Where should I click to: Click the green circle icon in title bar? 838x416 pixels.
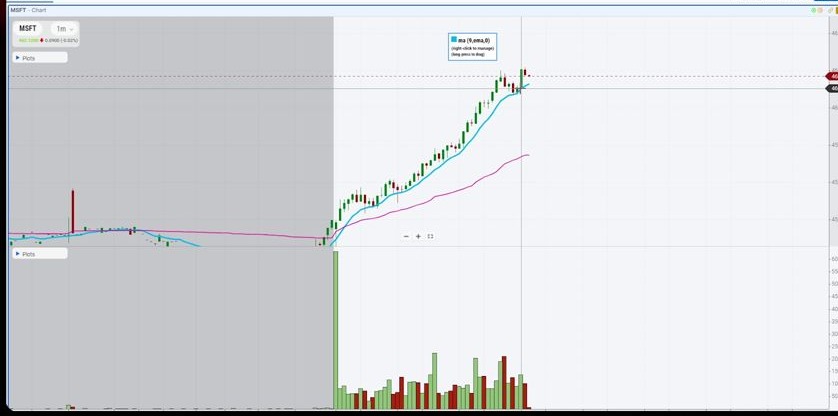[x=814, y=10]
